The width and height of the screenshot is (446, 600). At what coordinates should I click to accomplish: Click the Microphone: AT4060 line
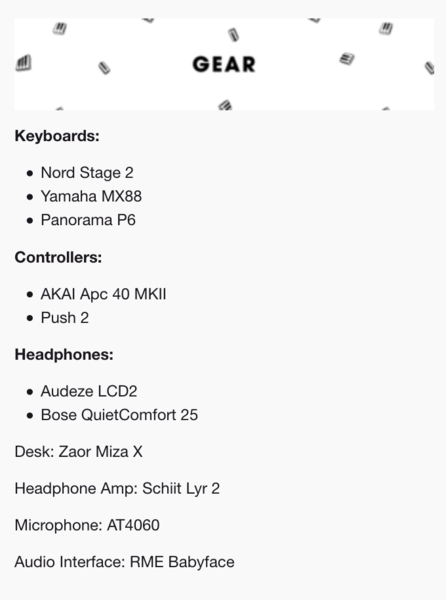tap(87, 525)
